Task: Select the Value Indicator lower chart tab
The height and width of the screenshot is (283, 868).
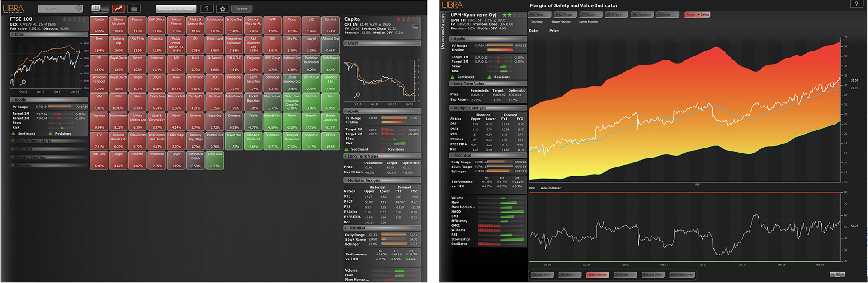Action: point(598,274)
